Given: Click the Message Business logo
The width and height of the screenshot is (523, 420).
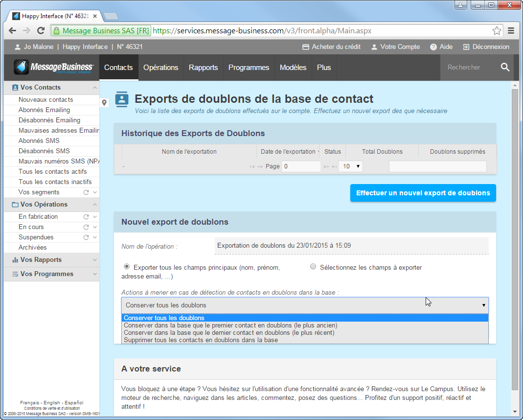Looking at the screenshot, I should click(51, 67).
